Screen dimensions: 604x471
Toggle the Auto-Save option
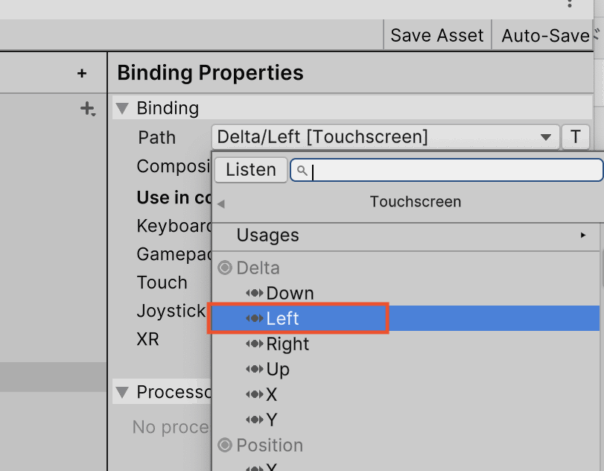pos(545,36)
